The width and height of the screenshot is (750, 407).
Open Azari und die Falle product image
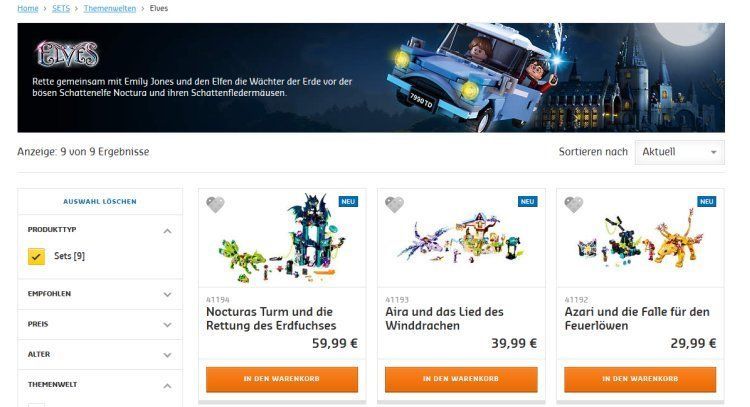coord(640,239)
